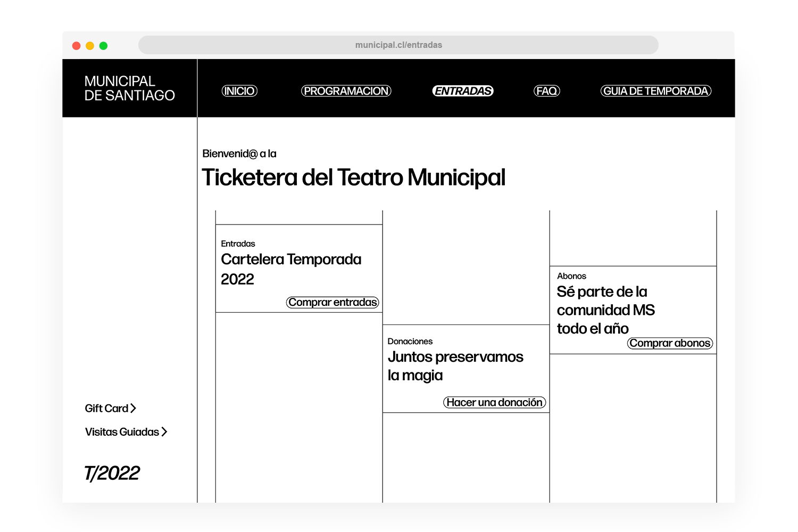Click the chevron next to Gift Card
The height and width of the screenshot is (532, 798).
[x=133, y=408]
